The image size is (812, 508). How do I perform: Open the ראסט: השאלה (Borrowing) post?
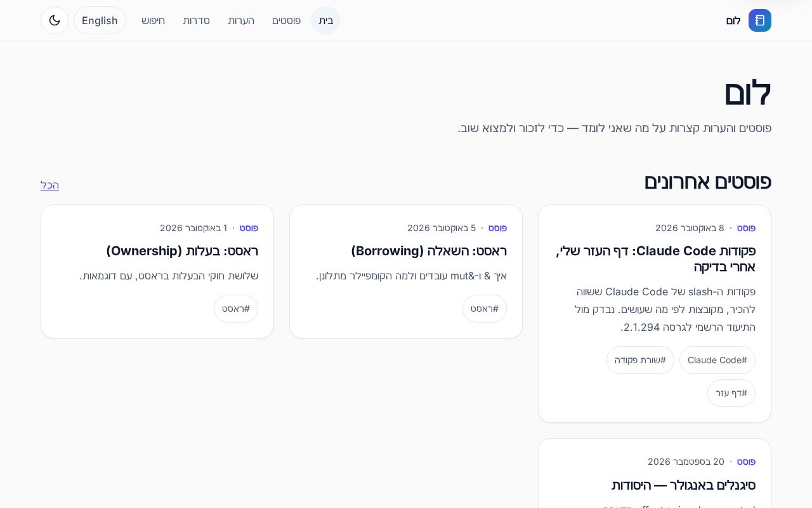pos(429,251)
